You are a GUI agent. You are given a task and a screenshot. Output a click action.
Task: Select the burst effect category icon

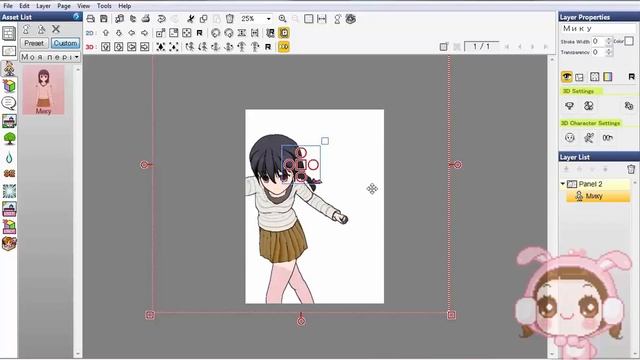(9, 191)
